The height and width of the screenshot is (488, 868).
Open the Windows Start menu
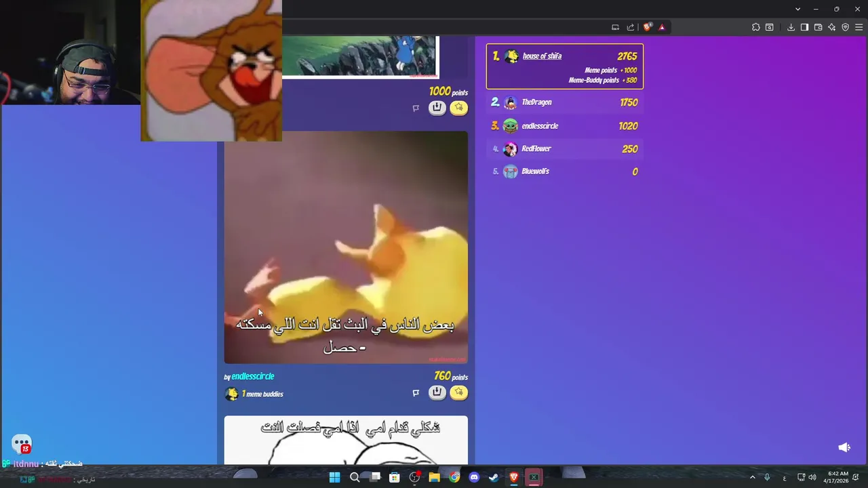334,477
